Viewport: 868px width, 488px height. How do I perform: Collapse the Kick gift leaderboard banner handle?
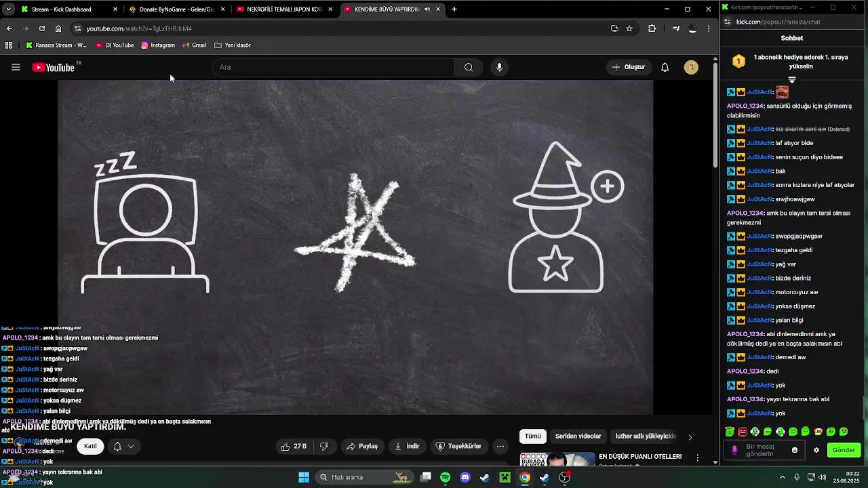coord(791,80)
